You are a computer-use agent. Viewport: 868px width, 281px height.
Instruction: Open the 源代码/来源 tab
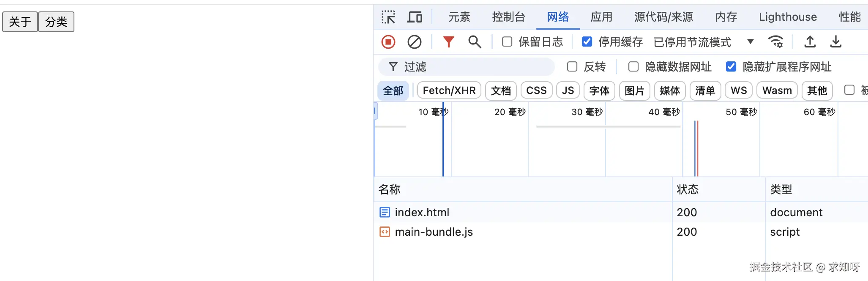663,17
